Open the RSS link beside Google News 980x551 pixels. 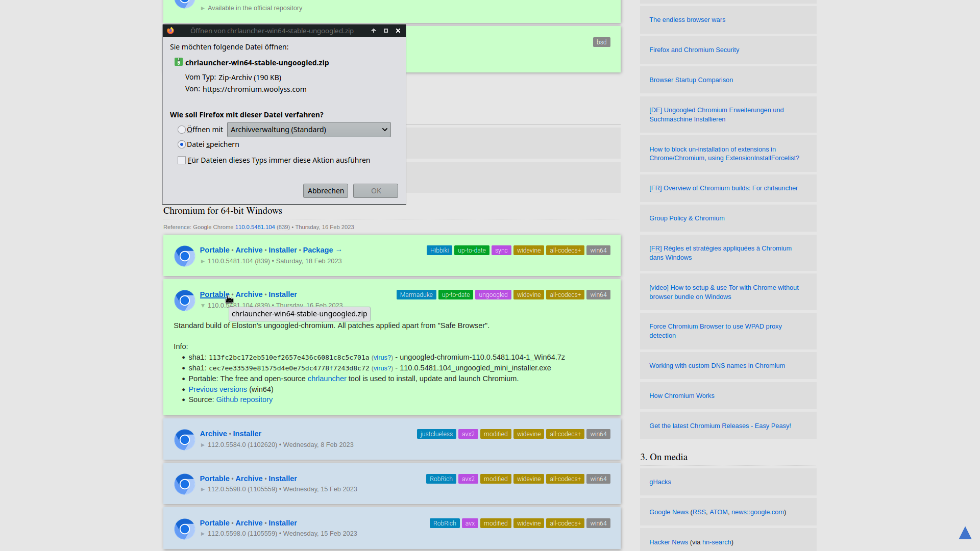coord(699,512)
